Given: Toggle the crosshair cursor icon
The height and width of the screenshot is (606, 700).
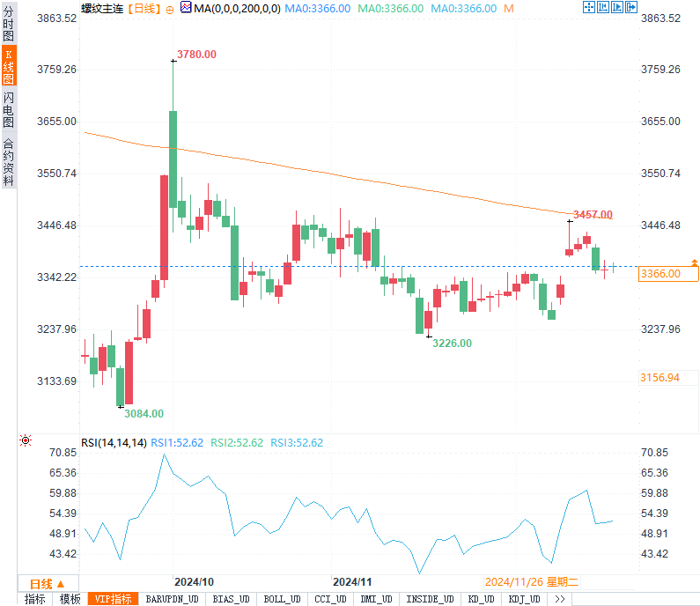Looking at the screenshot, I should [x=589, y=7].
